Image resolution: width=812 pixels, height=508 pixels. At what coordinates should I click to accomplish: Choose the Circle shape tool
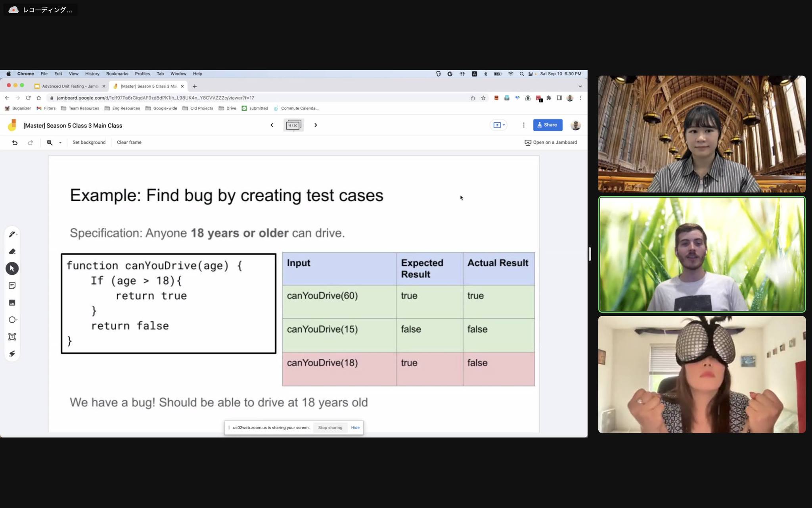12,320
